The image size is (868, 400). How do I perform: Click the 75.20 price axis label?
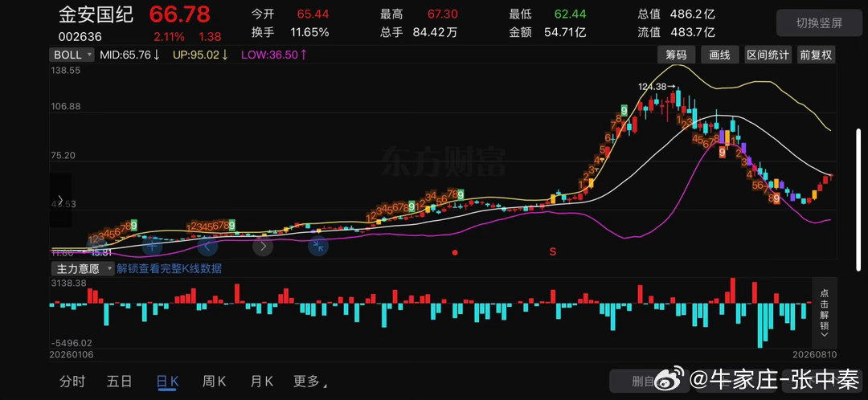(63, 156)
